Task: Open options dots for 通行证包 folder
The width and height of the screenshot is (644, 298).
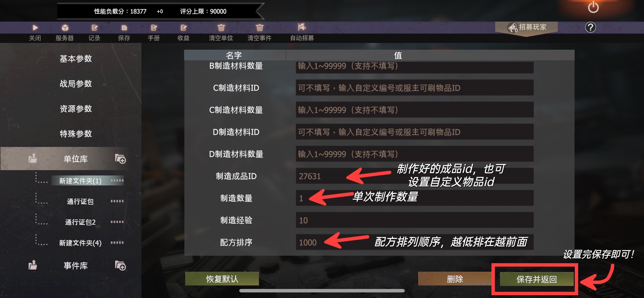Action: coord(117,201)
